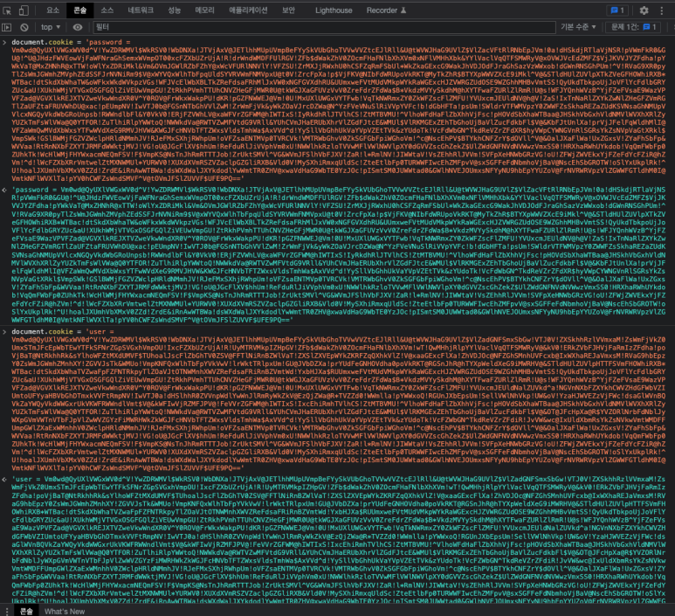This screenshot has width=675, height=616.
Task: Open the DevTools three-dot customize menu
Action: point(662,10)
